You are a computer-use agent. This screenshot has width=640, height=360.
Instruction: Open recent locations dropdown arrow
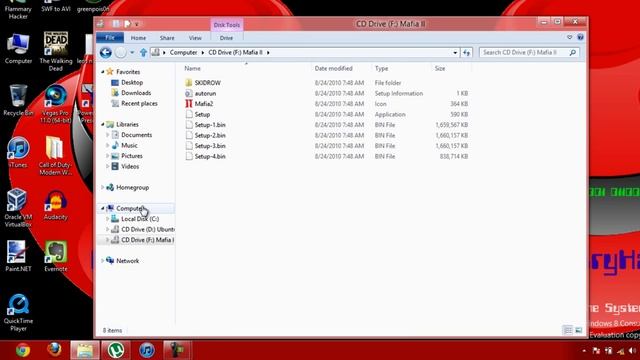tap(132, 53)
